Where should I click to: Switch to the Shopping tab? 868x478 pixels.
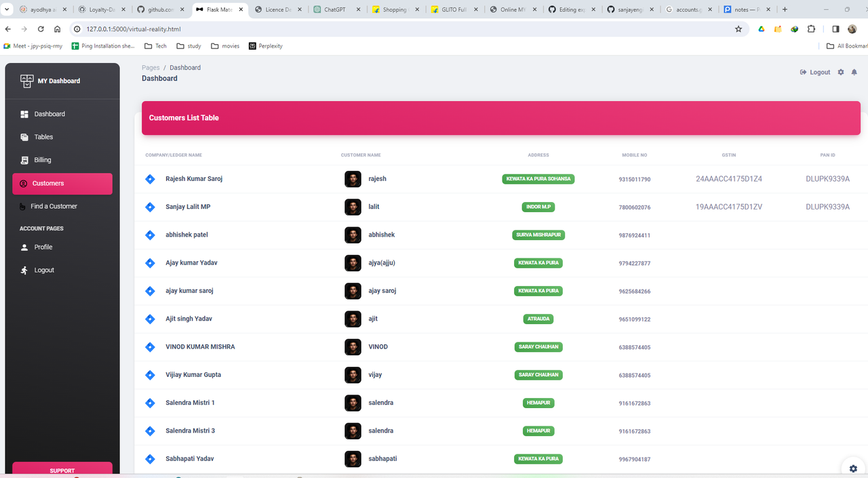pos(395,9)
